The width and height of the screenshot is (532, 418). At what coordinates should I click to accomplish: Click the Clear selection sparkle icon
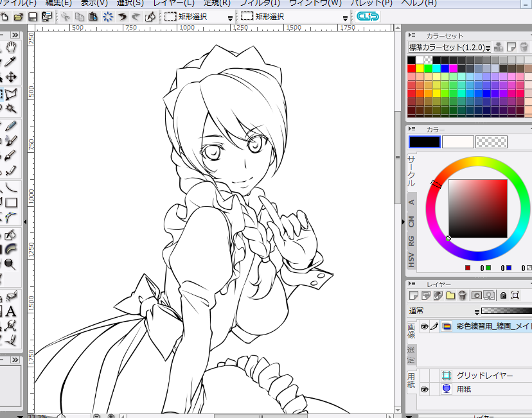point(108,17)
